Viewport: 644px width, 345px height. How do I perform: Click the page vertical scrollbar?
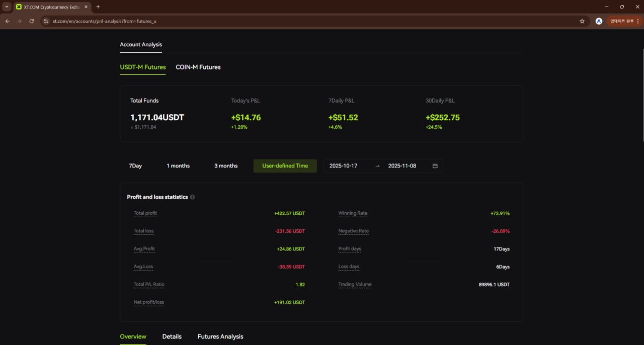point(642,96)
